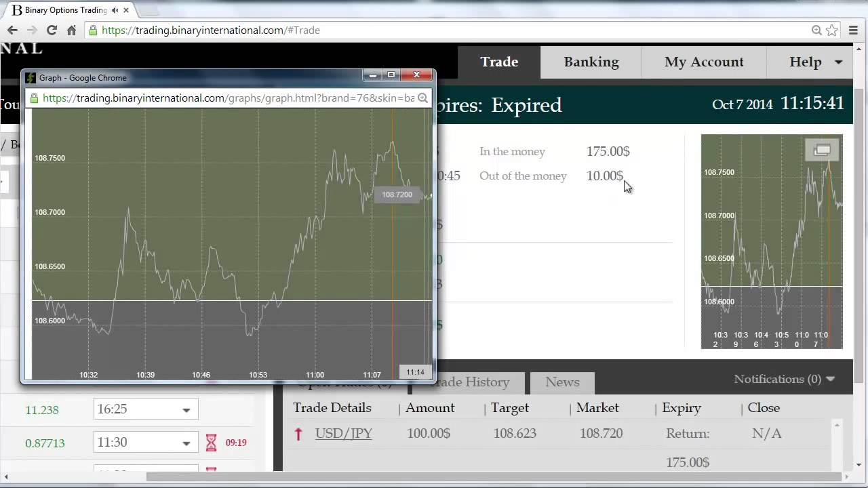868x488 pixels.
Task: Click the browser forward arrow
Action: [x=32, y=30]
